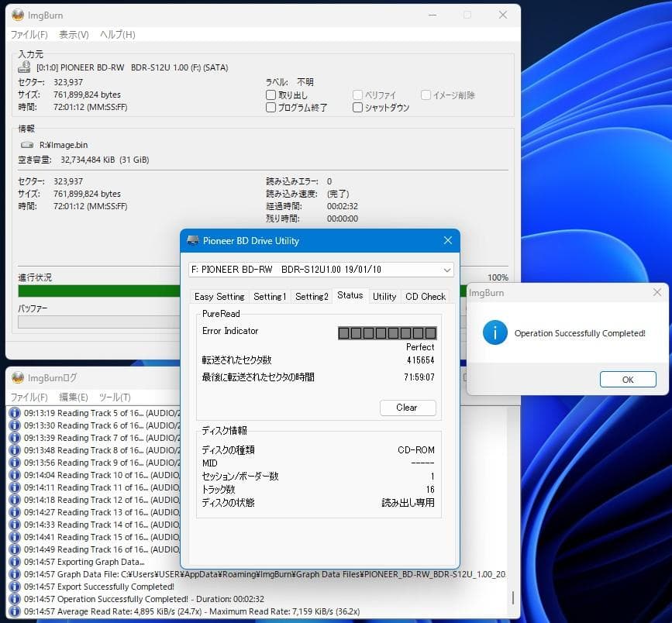This screenshot has width=672, height=623.
Task: Click info icon on Reading Track 13 row
Action: pyautogui.click(x=15, y=512)
